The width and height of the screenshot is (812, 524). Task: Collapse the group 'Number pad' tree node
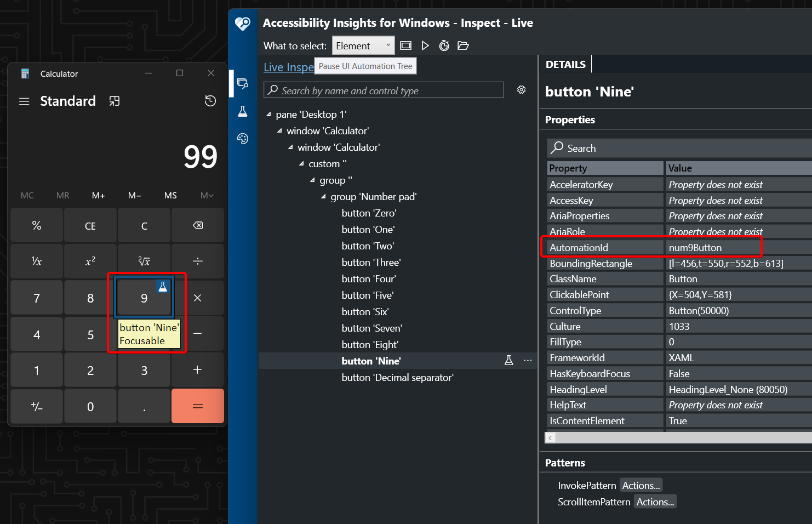pyautogui.click(x=323, y=196)
